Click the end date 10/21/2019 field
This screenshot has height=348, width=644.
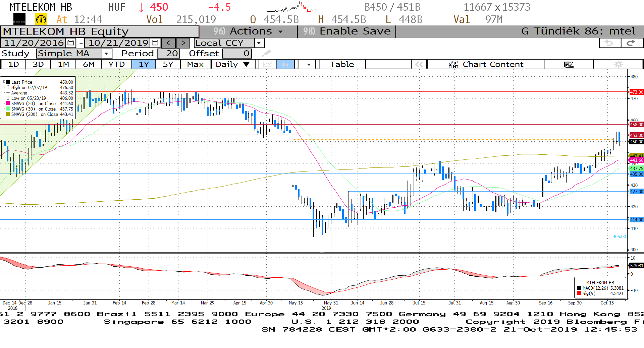click(x=118, y=43)
